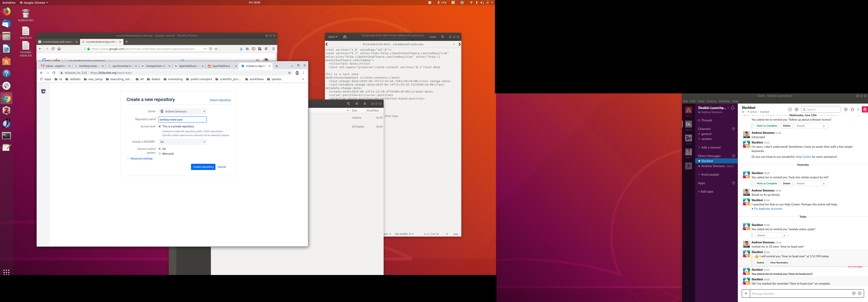Switch to the 'tomboy notes' Chrome tab
The image size is (868, 302).
[x=88, y=66]
